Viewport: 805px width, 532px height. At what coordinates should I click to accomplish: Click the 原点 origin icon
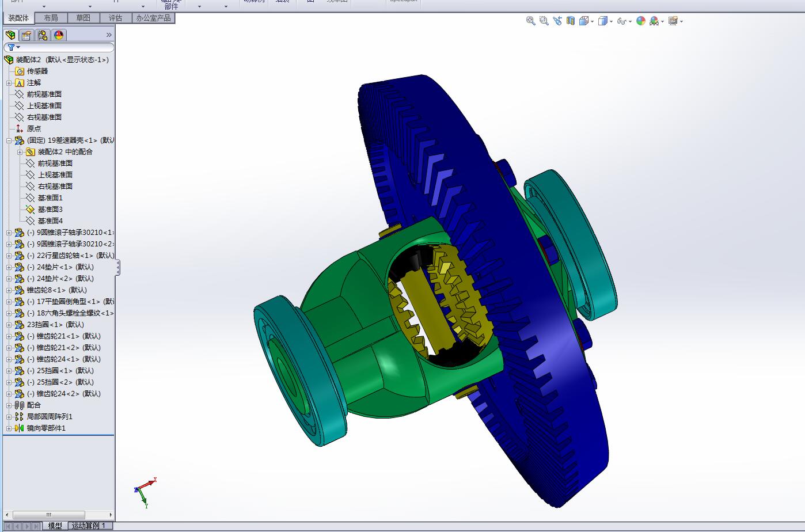(x=20, y=129)
